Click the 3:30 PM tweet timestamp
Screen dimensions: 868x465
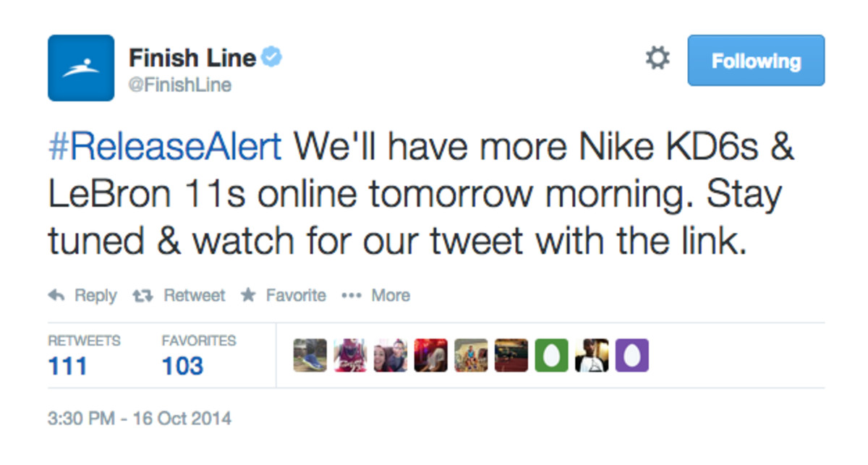click(x=140, y=418)
